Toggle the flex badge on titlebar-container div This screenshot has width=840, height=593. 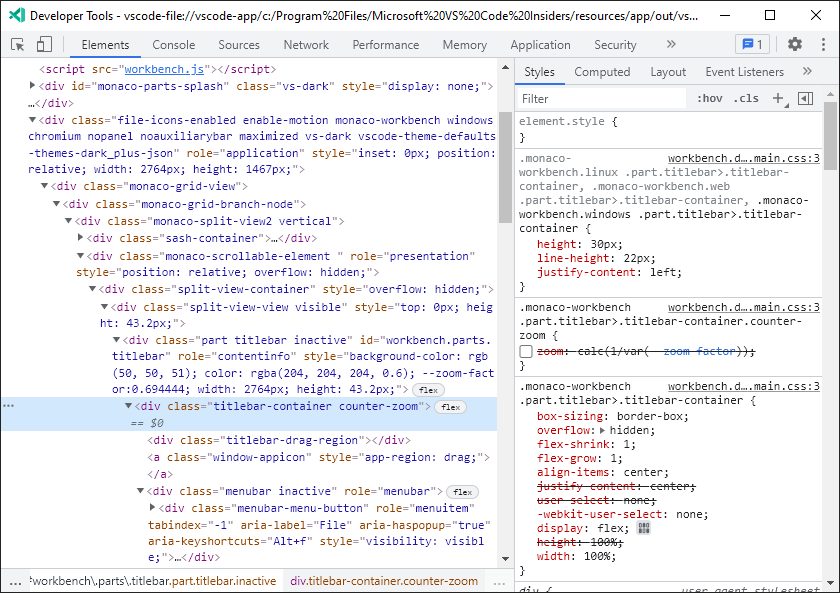450,406
